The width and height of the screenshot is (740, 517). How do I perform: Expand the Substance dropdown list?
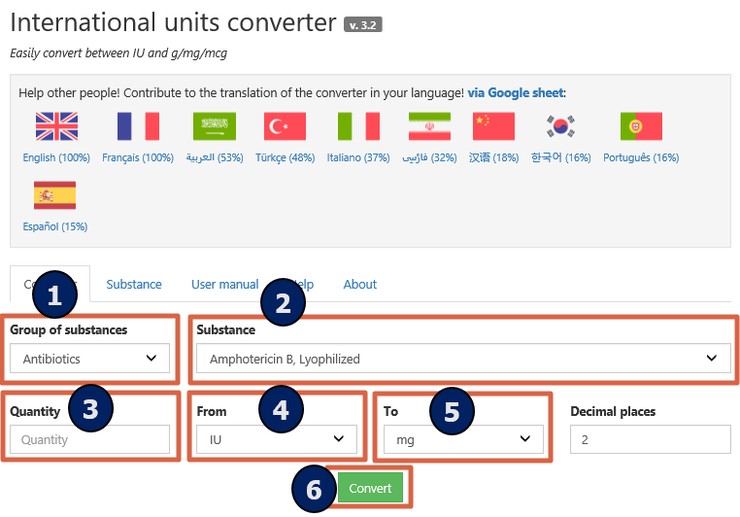pyautogui.click(x=462, y=358)
